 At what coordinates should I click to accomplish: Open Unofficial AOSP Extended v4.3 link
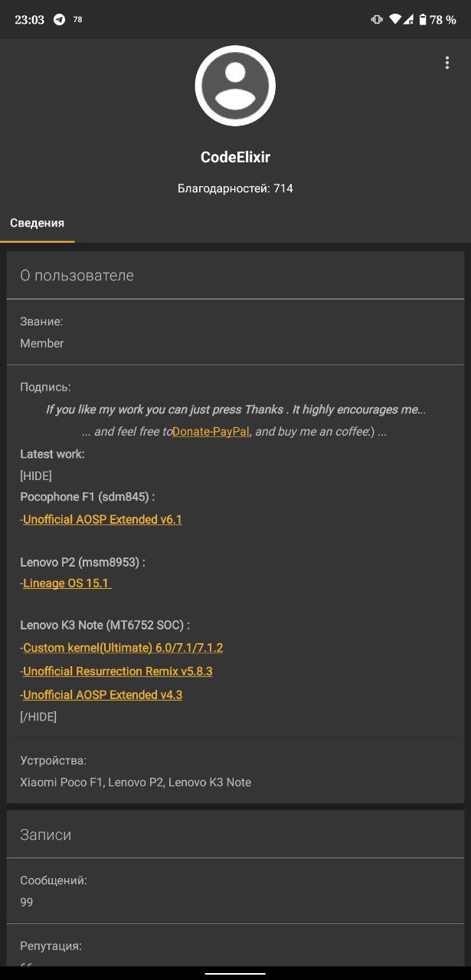click(103, 695)
